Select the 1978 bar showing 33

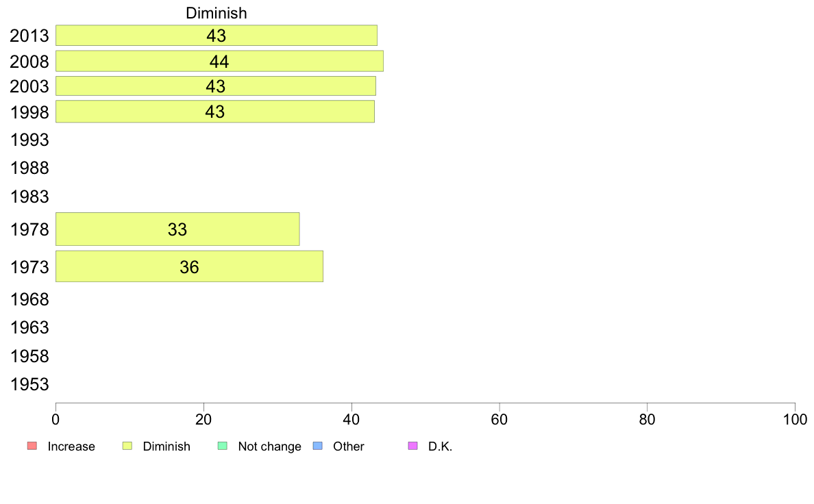[177, 229]
